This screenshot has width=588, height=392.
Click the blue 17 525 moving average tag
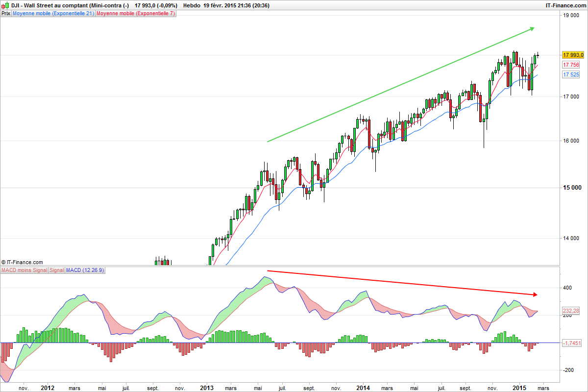click(x=571, y=74)
